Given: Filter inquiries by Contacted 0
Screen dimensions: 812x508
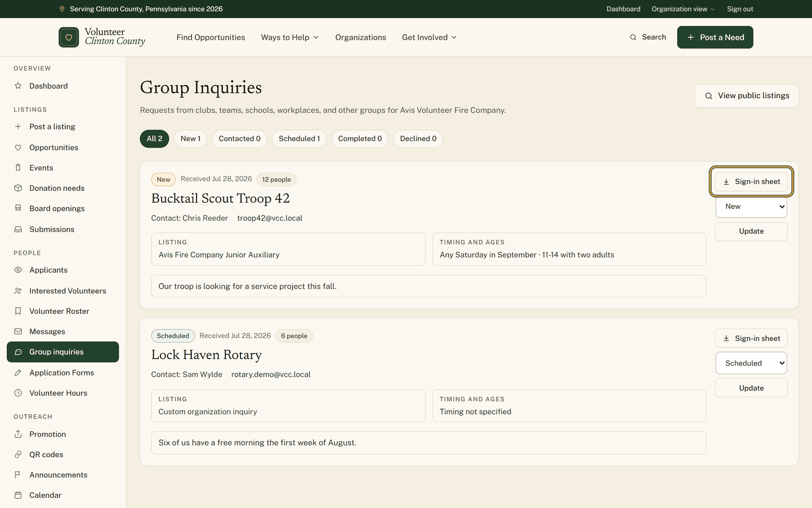Looking at the screenshot, I should pos(240,139).
